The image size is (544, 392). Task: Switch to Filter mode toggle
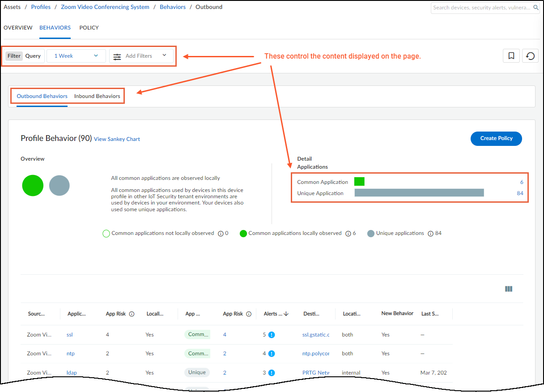pos(14,56)
